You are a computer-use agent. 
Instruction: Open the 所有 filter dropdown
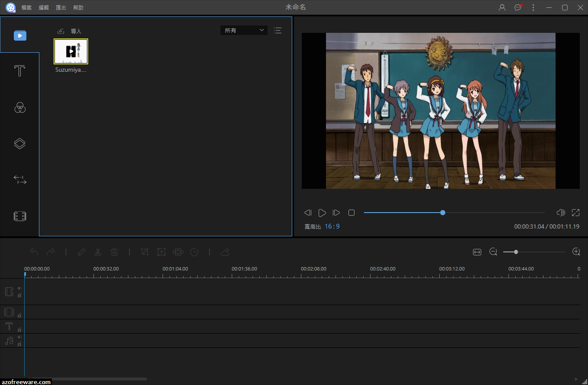coord(243,30)
